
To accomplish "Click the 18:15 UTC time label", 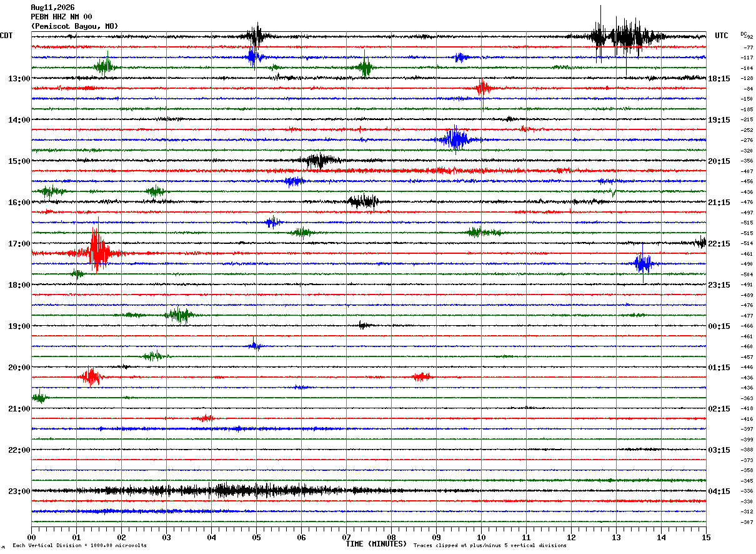I will tap(719, 79).
